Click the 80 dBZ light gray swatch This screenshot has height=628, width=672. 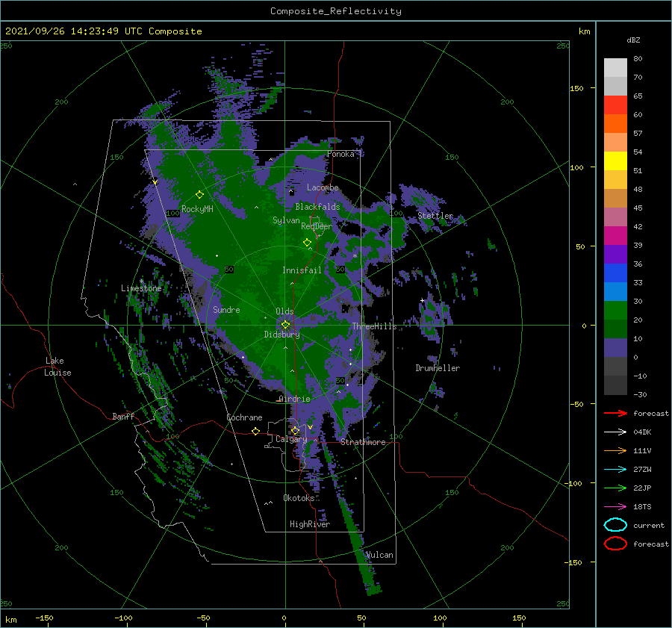615,67
